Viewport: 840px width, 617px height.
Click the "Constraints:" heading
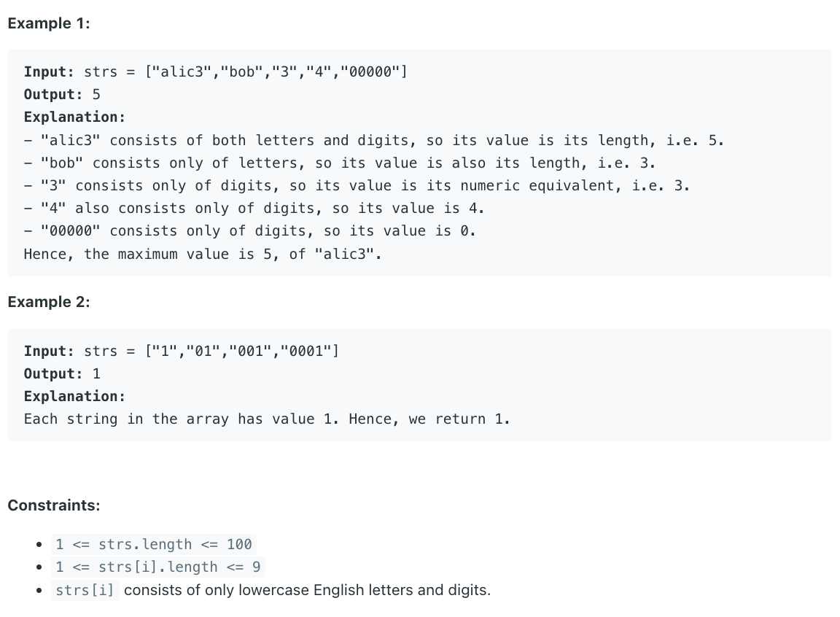click(x=54, y=505)
